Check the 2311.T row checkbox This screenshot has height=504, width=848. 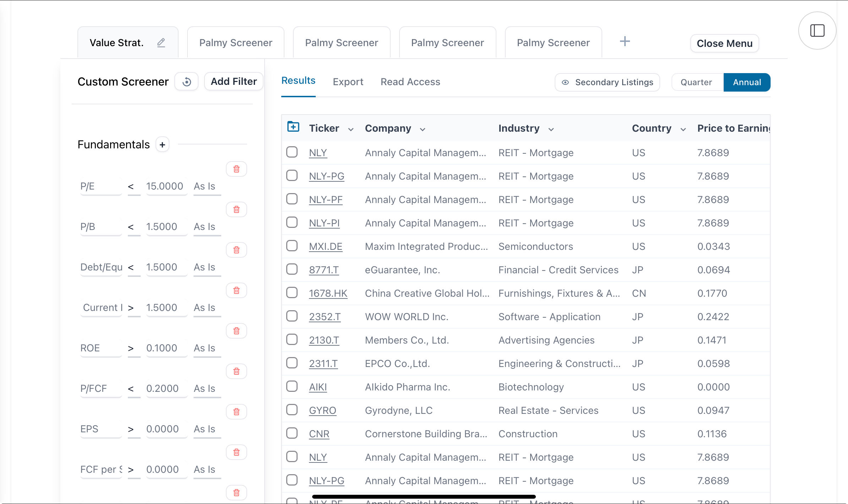pos(292,363)
